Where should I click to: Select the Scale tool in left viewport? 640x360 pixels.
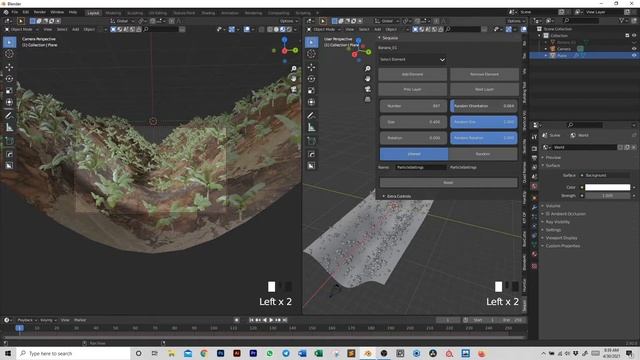9,91
